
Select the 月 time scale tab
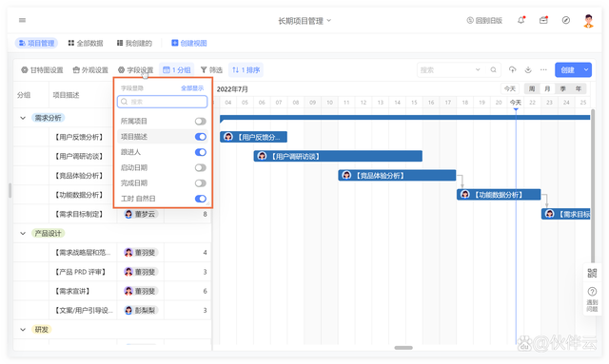(547, 89)
